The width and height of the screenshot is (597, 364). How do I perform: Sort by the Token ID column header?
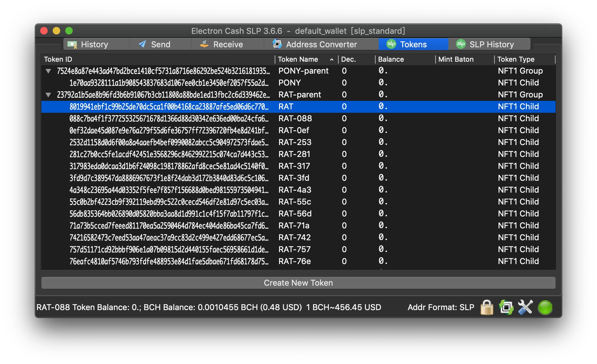click(x=158, y=59)
